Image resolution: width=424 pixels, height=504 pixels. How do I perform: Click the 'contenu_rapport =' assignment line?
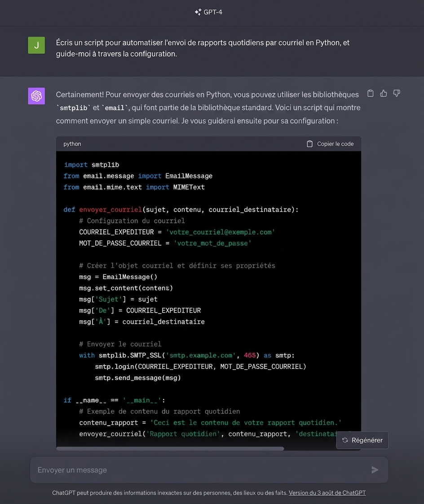pos(210,423)
